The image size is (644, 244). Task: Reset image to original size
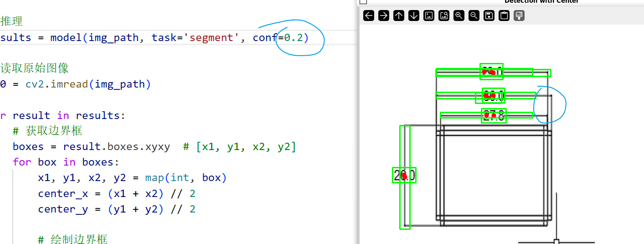pyautogui.click(x=429, y=16)
